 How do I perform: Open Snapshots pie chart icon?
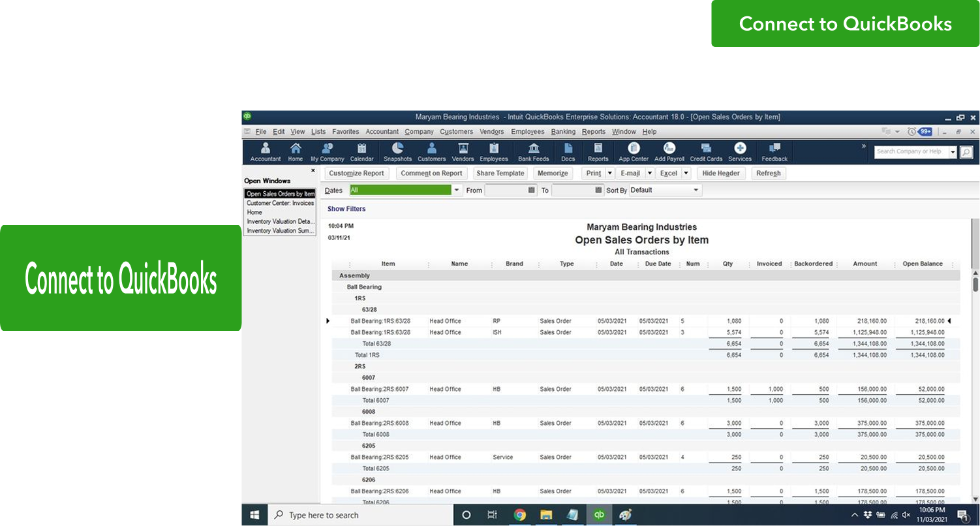[x=397, y=152]
